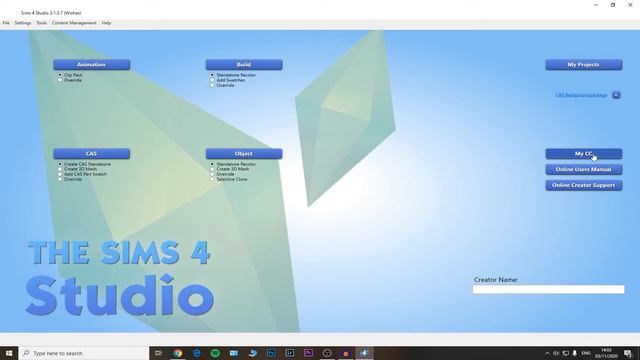Open the taskbar clock and date
The image size is (640, 360).
tap(606, 353)
